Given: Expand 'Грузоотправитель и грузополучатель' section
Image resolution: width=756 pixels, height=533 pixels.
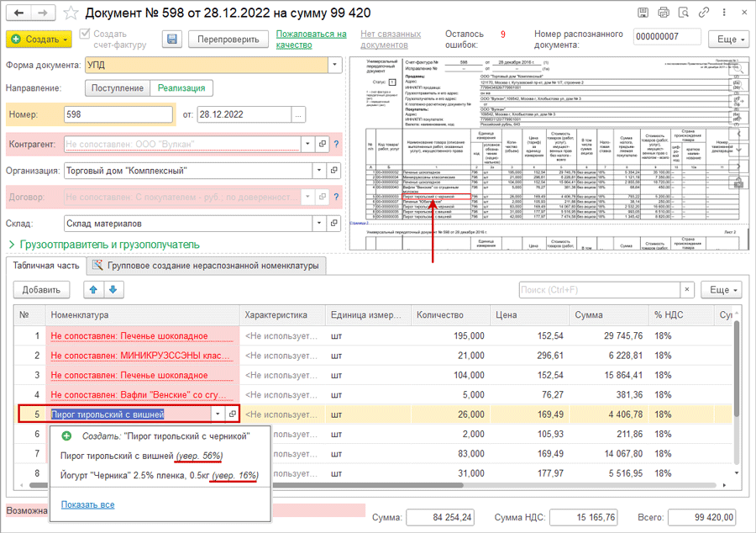Looking at the screenshot, I should tap(103, 245).
